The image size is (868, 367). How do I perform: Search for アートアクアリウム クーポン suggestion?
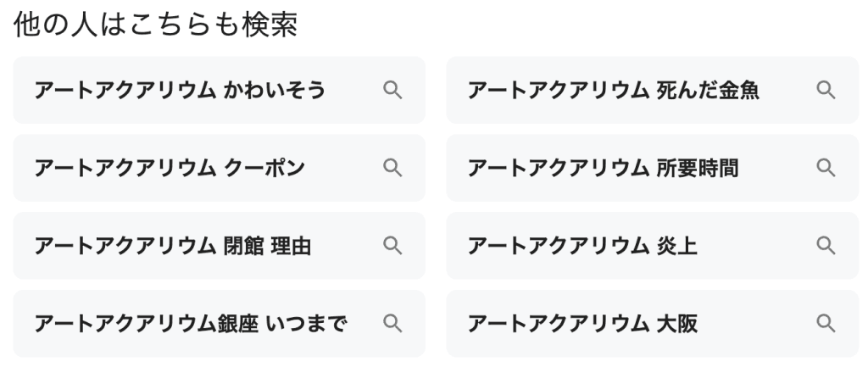[x=170, y=168]
